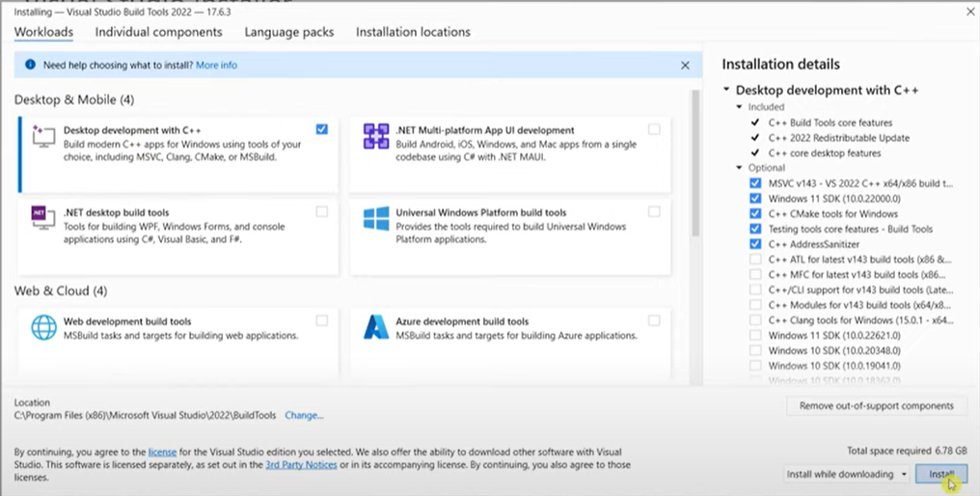Switch to the Workloads tab
The width and height of the screenshot is (980, 496).
coord(43,32)
